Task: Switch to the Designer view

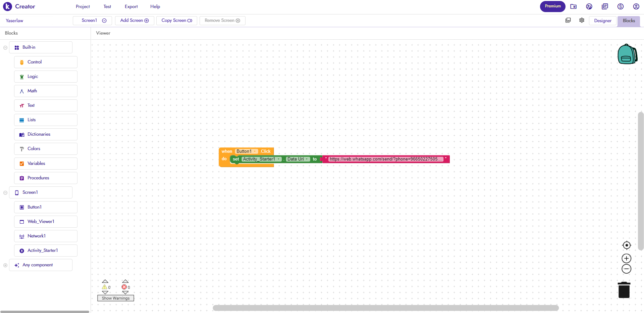Action: 603,21
